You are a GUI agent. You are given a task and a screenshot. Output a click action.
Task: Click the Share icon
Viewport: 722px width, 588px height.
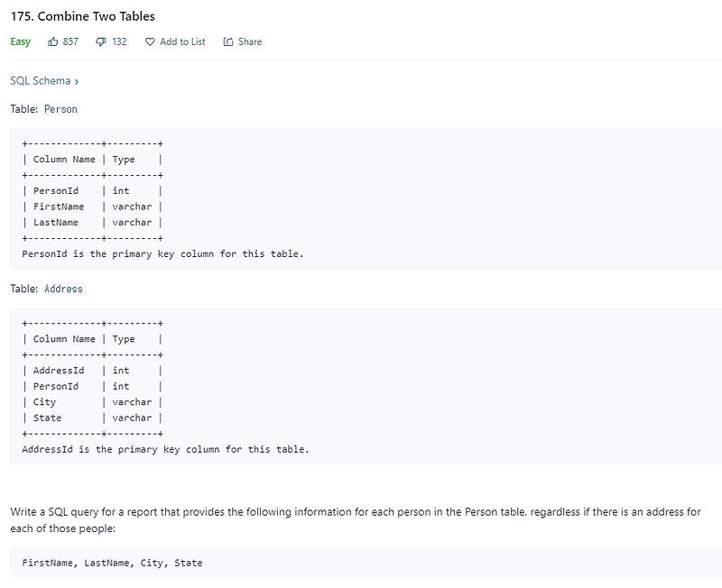tap(228, 41)
